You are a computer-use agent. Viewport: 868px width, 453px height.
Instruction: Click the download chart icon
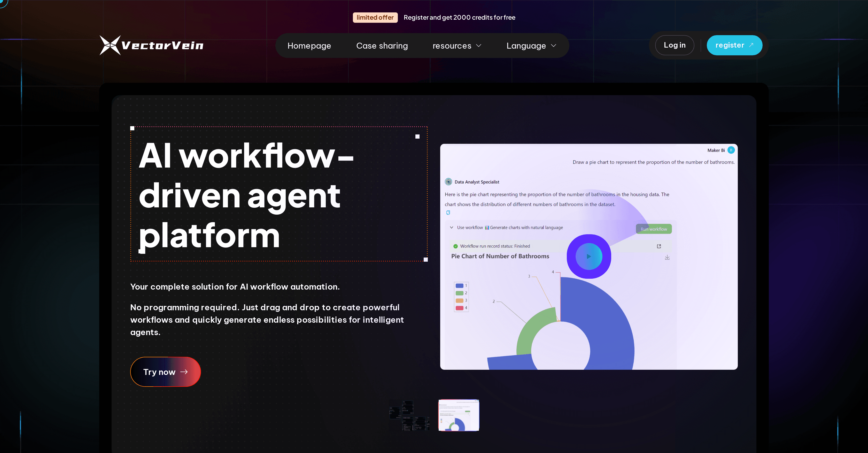pos(667,257)
